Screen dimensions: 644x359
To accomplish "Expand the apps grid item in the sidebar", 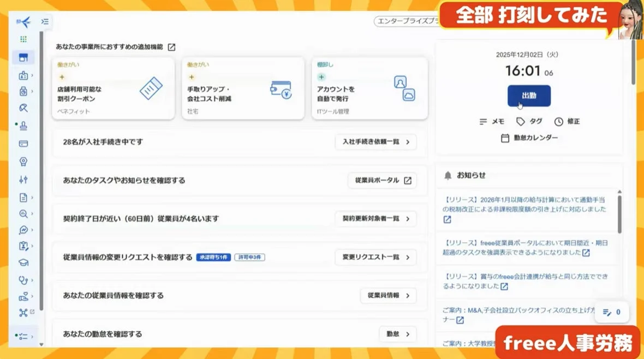I will (x=23, y=39).
